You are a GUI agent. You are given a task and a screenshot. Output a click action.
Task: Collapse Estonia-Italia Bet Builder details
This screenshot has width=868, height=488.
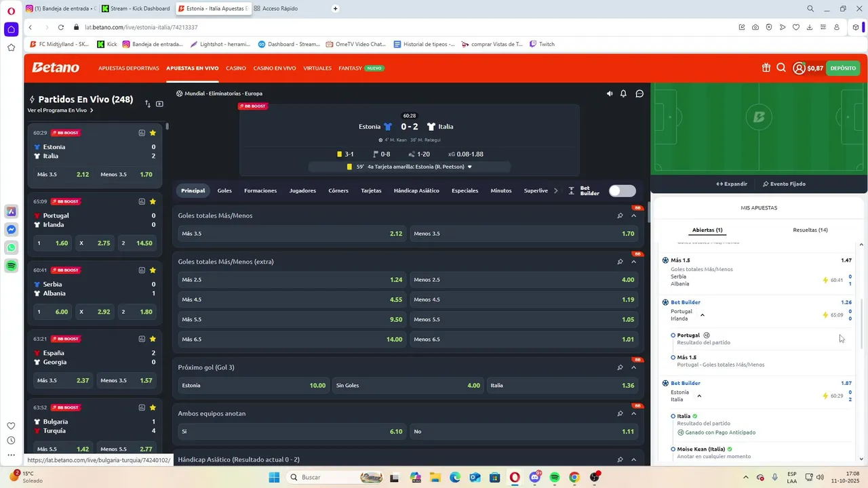click(699, 396)
